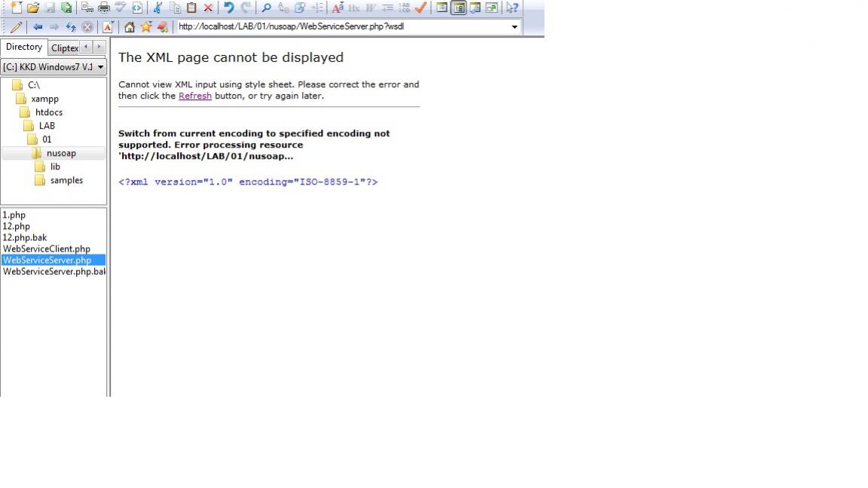Open the address bar dropdown arrow
This screenshot has width=868, height=488.
click(x=515, y=26)
